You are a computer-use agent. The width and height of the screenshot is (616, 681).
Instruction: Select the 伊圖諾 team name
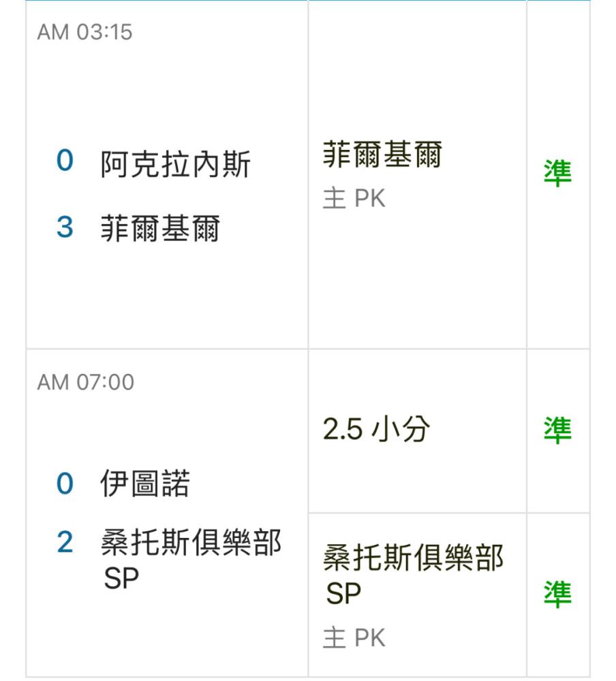(x=145, y=483)
